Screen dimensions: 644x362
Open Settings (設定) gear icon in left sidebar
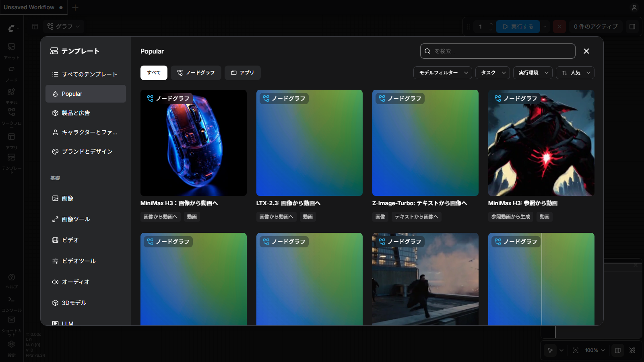click(12, 344)
